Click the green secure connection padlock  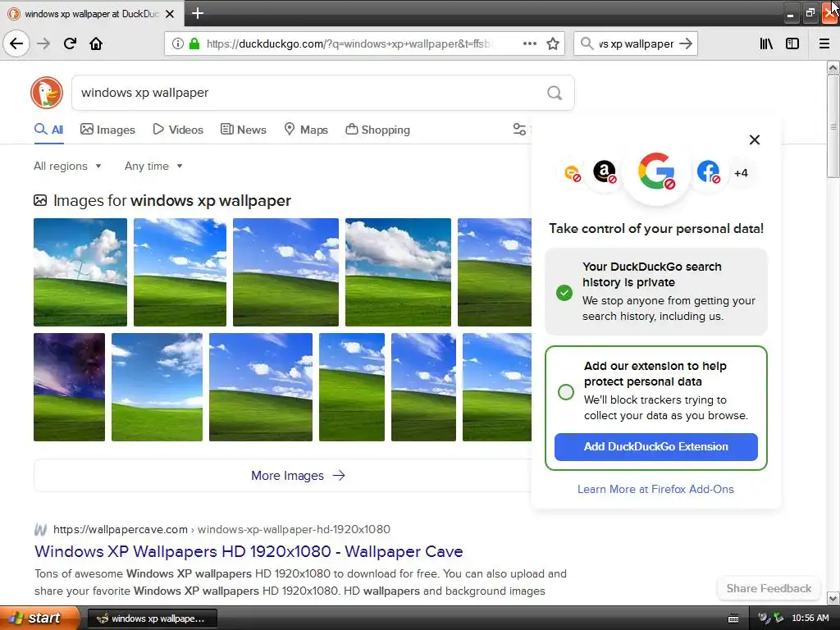click(194, 43)
